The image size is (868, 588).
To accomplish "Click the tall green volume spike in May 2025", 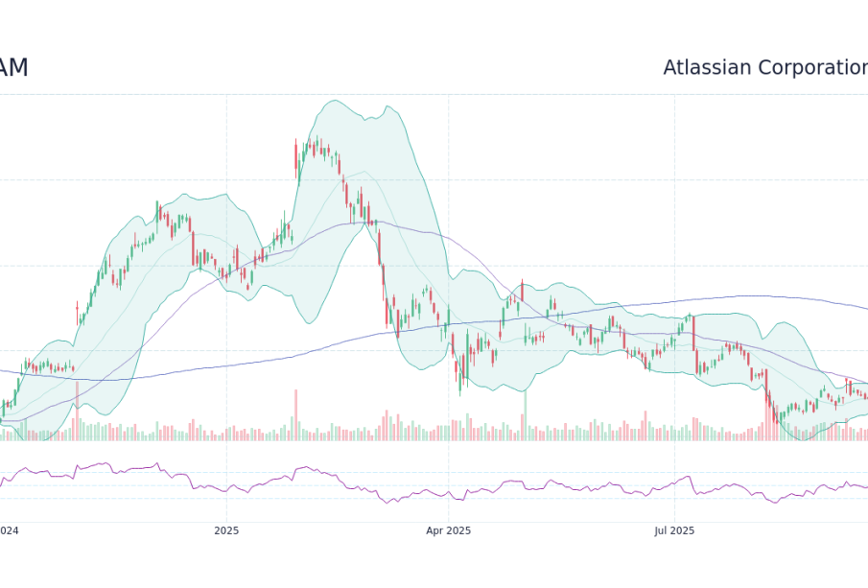I will [526, 415].
